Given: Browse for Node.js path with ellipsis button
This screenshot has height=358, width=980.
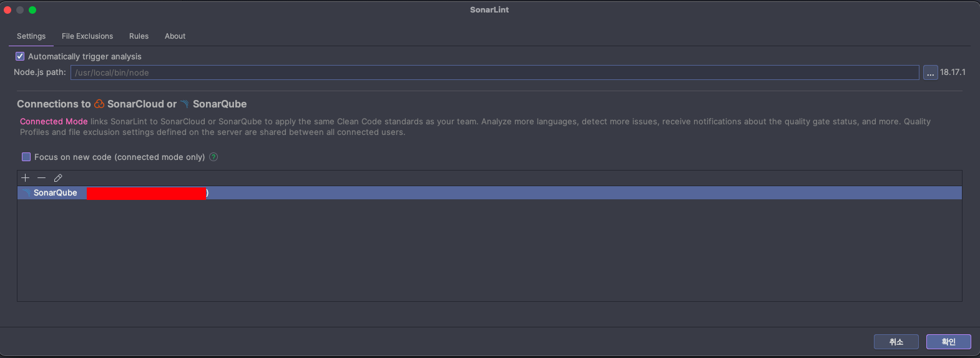Looking at the screenshot, I should (x=930, y=72).
